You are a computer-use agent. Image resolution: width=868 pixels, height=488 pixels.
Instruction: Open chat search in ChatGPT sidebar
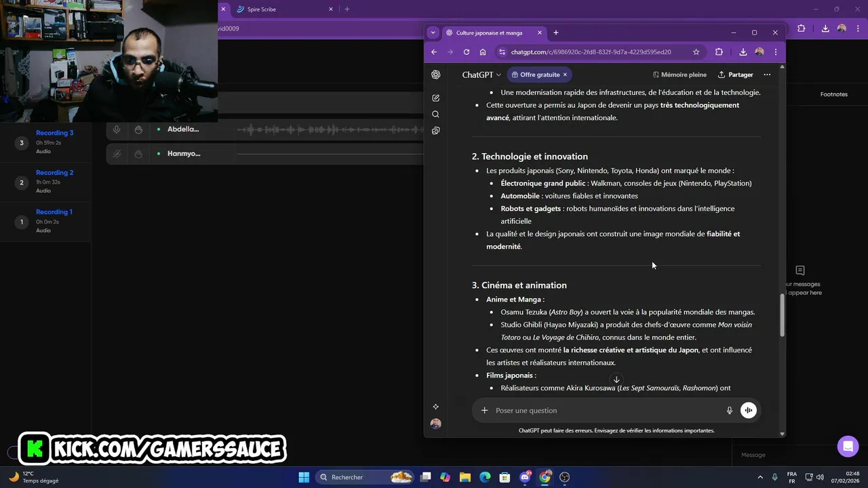435,115
